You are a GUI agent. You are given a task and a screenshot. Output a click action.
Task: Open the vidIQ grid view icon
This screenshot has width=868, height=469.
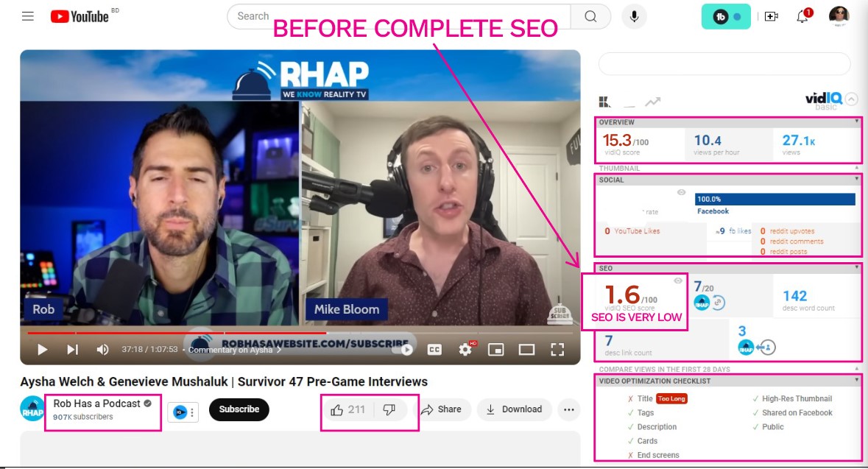point(604,102)
